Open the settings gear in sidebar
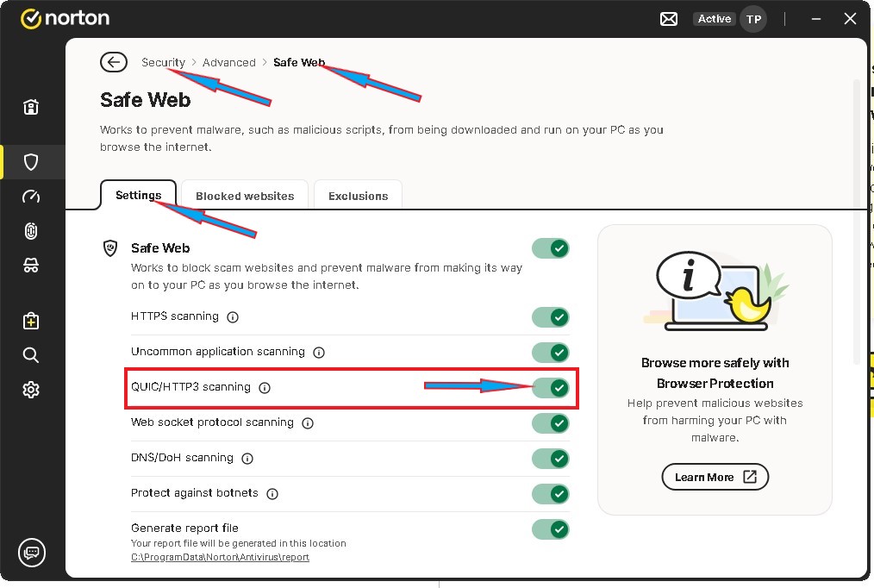This screenshot has height=588, width=874. tap(31, 390)
